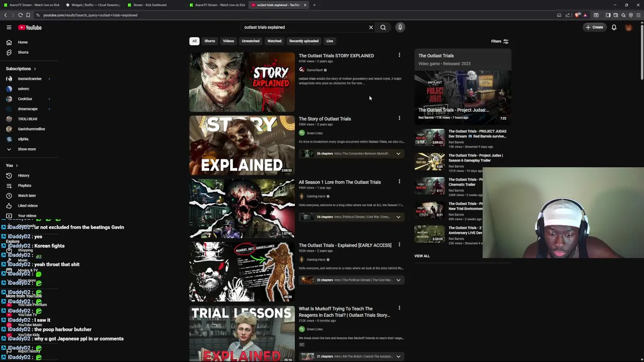Expand the 54 chapters dropdown

click(398, 217)
